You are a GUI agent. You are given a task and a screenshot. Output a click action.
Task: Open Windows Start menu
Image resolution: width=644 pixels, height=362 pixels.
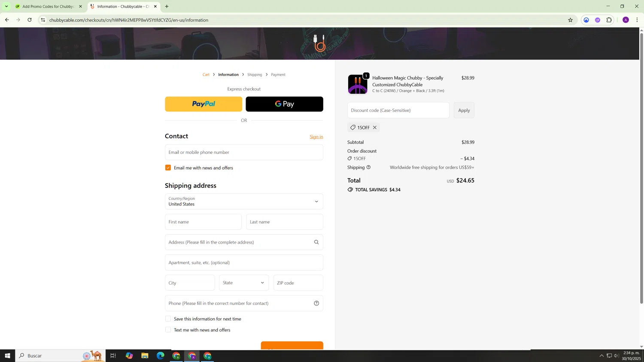[7, 356]
